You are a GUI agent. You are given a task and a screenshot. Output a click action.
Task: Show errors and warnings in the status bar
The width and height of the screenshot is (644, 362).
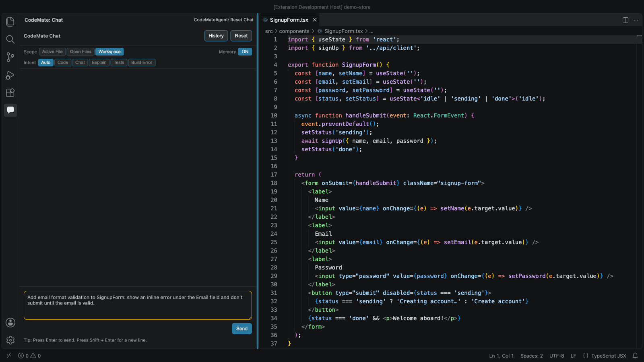pyautogui.click(x=29, y=356)
